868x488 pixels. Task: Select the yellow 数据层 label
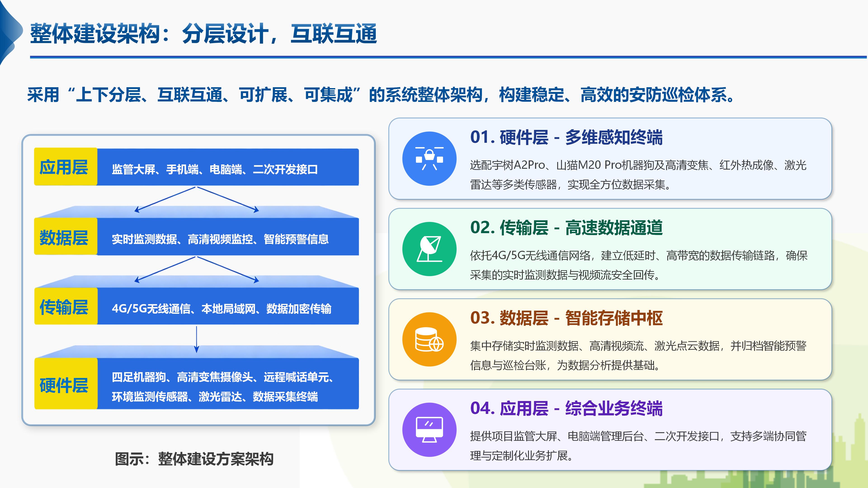(66, 237)
